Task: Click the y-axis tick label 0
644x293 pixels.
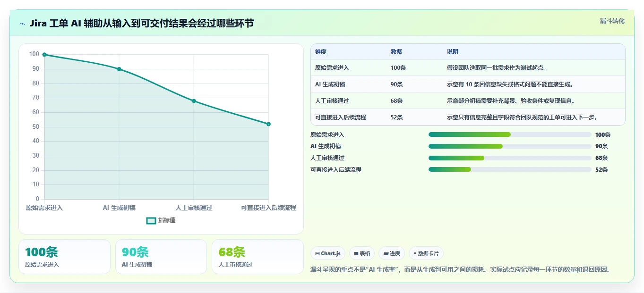Action: click(x=37, y=199)
